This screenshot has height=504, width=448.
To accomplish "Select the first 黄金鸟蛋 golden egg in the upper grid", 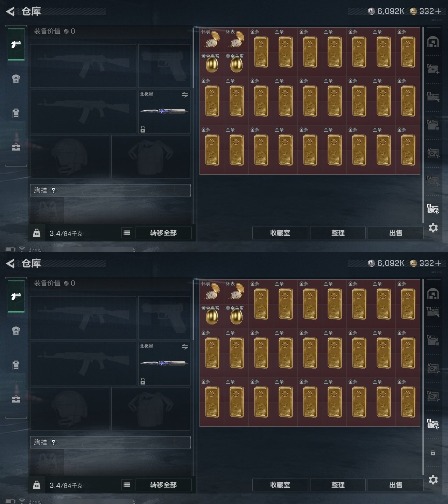I will pos(211,64).
